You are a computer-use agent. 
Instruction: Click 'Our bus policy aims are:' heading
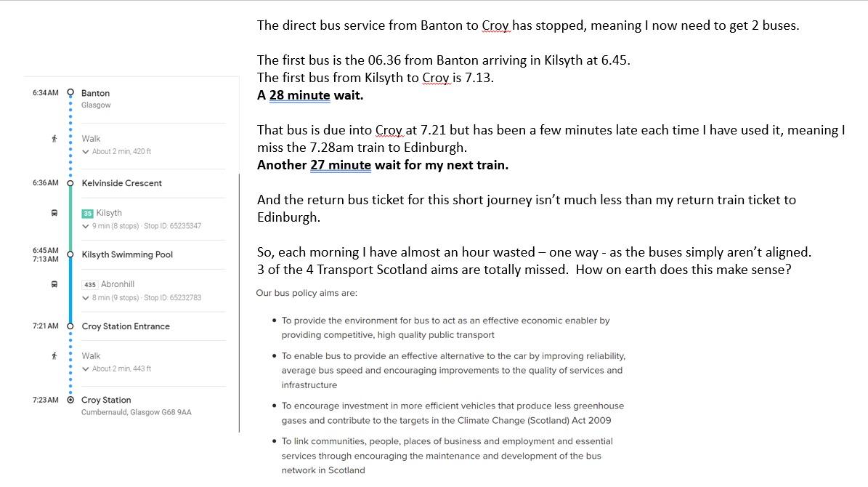tap(306, 292)
